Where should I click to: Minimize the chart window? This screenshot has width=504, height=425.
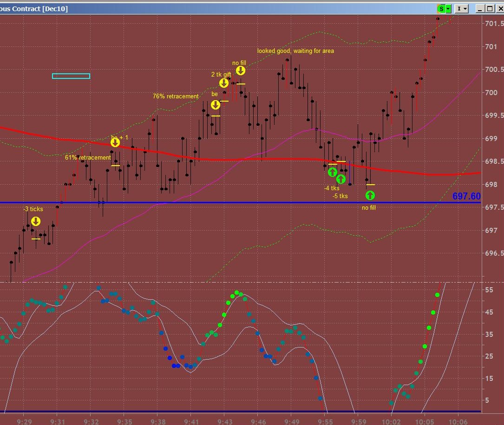[x=480, y=9]
